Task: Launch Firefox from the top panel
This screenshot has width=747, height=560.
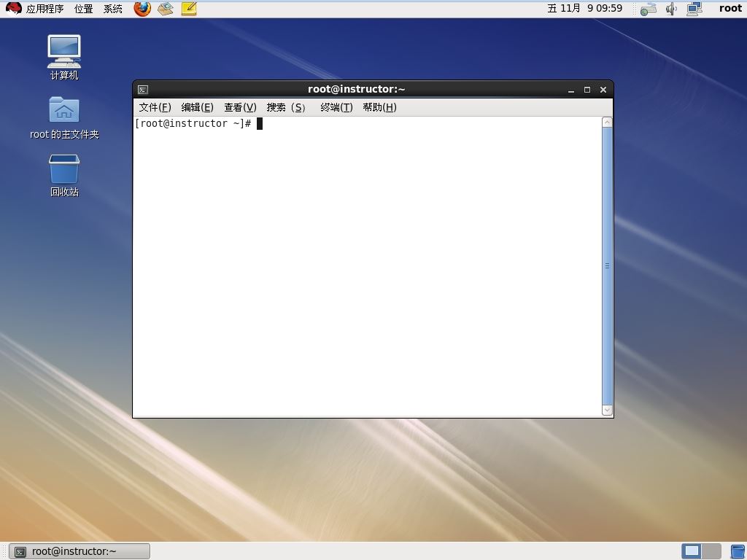Action: [142, 9]
